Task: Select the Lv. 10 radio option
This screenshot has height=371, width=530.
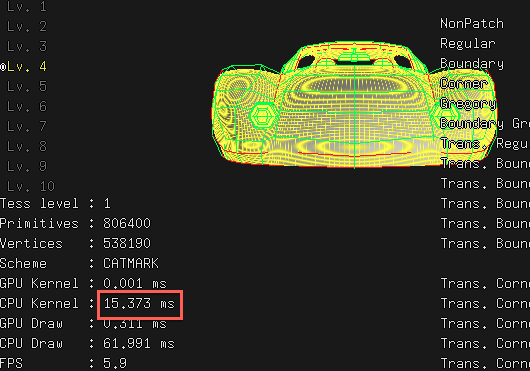Action: coord(30,186)
